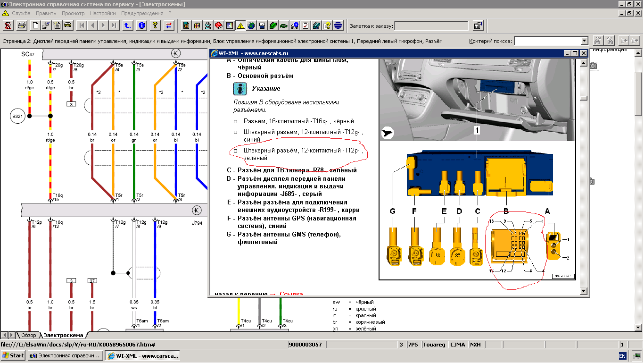The height and width of the screenshot is (363, 644).
Task: Click 'Штекерный разъём, 12-контактный -T12p-' text
Action: 302,151
